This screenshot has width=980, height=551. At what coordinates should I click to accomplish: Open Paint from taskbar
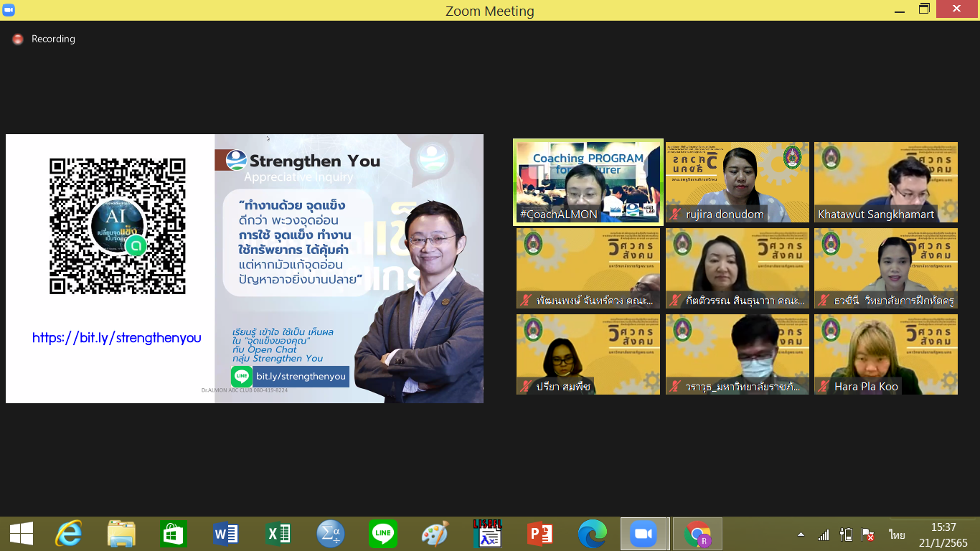[x=435, y=534]
